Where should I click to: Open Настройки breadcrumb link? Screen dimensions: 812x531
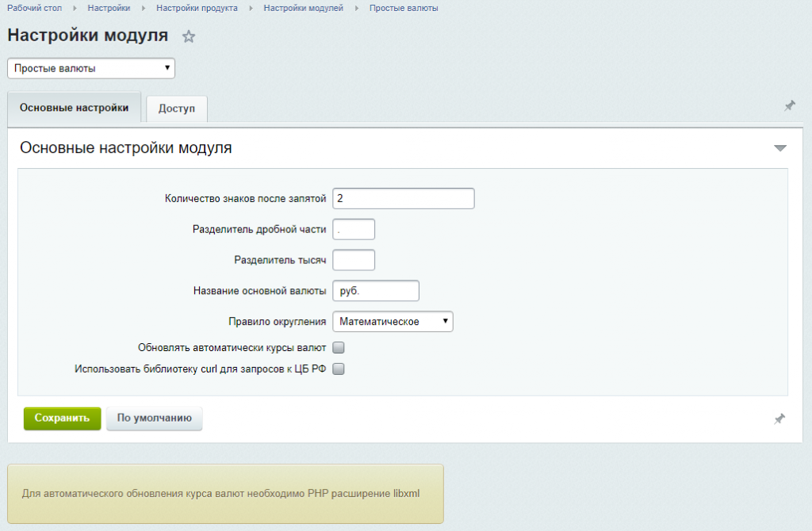109,8
